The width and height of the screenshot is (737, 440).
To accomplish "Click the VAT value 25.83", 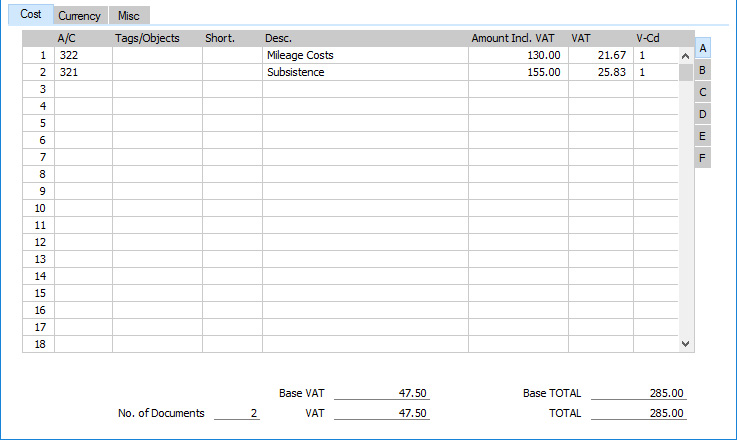I will (601, 72).
